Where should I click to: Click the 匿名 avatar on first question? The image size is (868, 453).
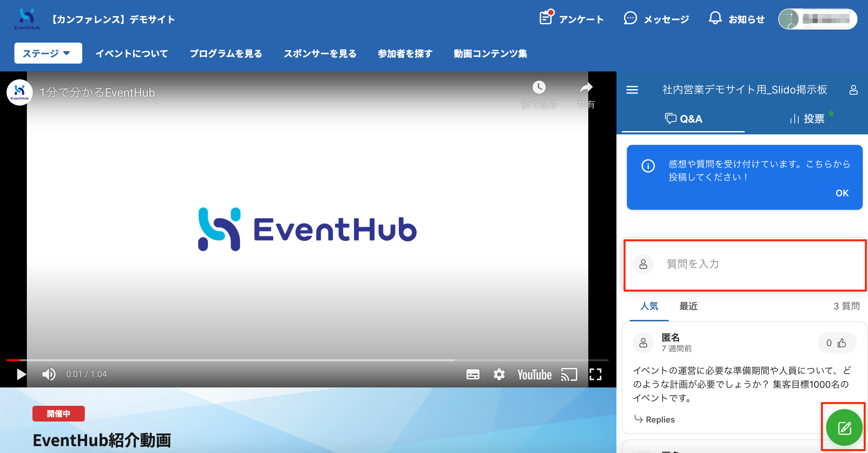tap(643, 343)
